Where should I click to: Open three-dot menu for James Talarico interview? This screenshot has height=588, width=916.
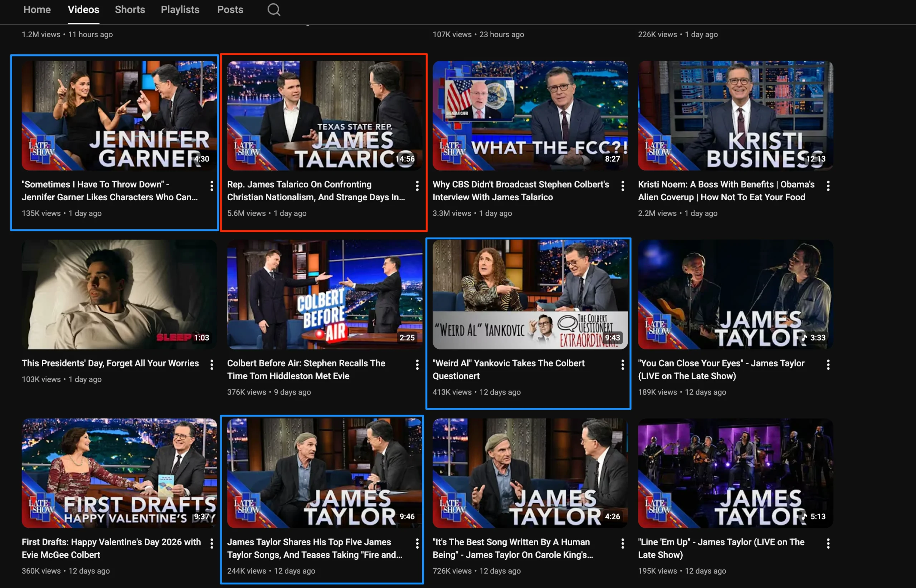417,186
